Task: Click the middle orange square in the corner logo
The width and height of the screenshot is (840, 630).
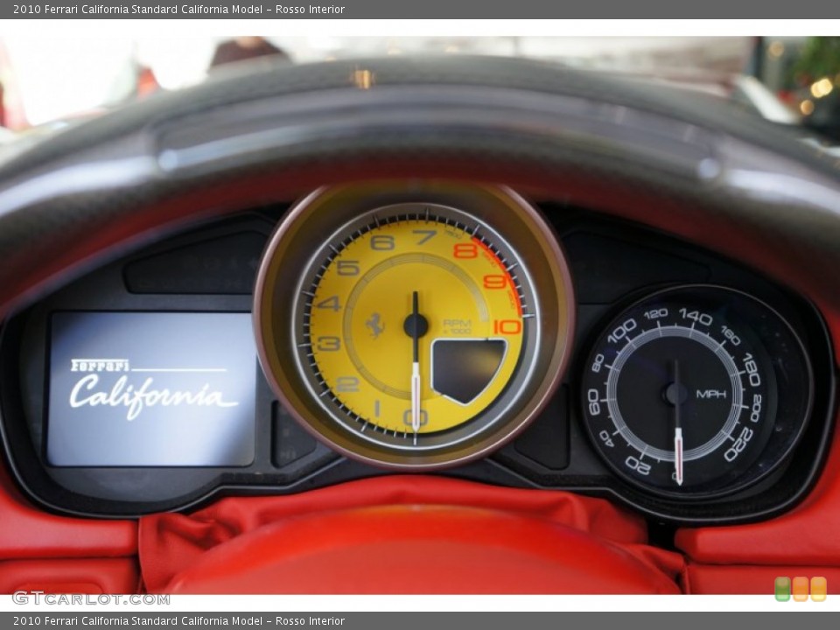Action: tap(801, 589)
